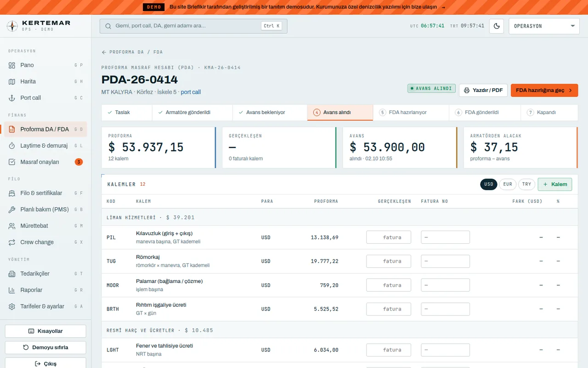This screenshot has height=368, width=588.
Task: Open the port call link
Action: (x=191, y=92)
